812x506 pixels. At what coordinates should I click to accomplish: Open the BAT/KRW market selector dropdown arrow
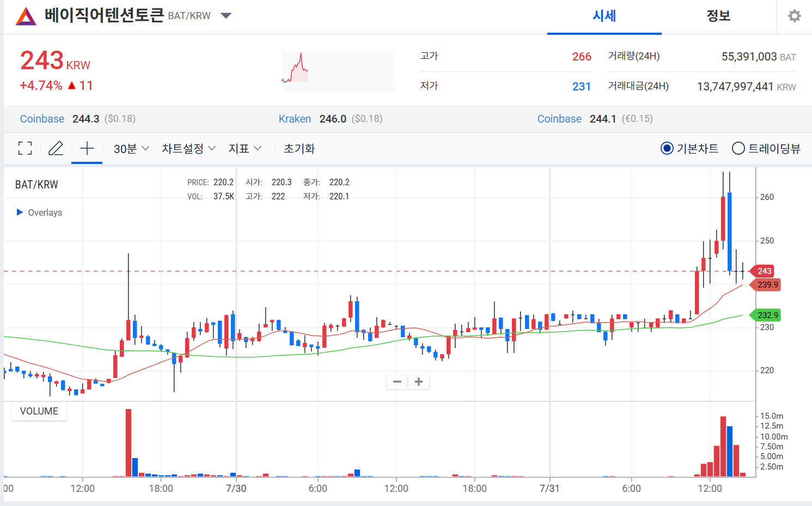pos(226,16)
